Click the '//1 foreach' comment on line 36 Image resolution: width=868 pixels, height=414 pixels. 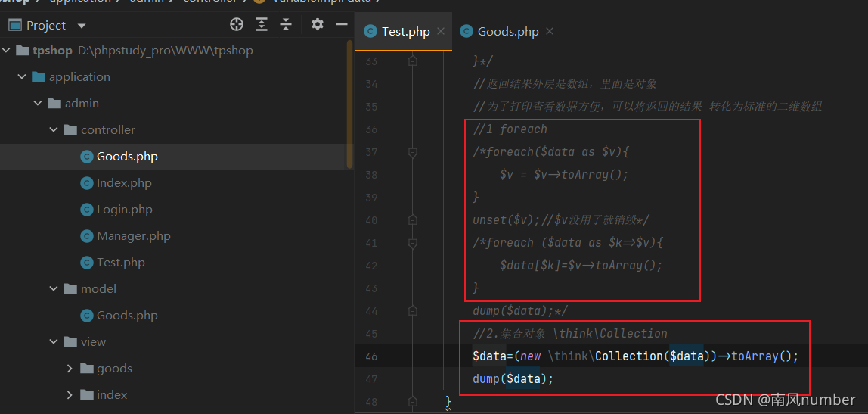click(510, 129)
